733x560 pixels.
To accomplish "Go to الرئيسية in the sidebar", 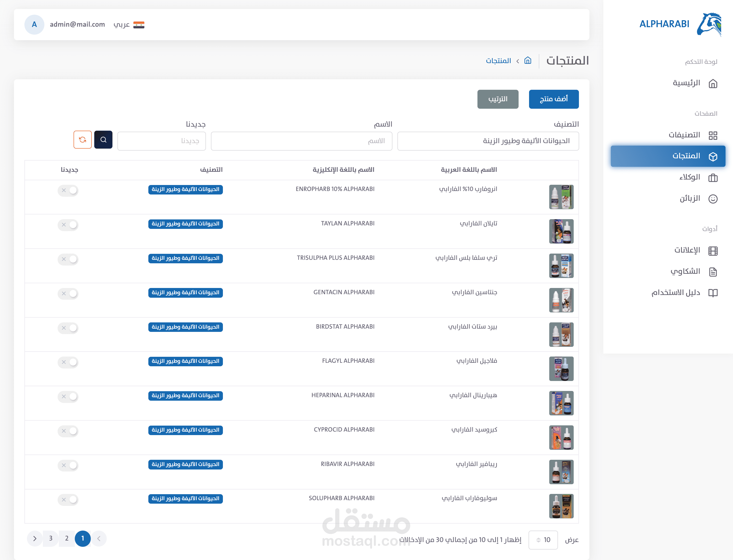I will [686, 83].
